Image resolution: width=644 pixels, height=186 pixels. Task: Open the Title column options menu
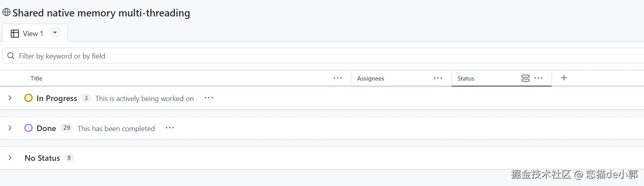338,78
